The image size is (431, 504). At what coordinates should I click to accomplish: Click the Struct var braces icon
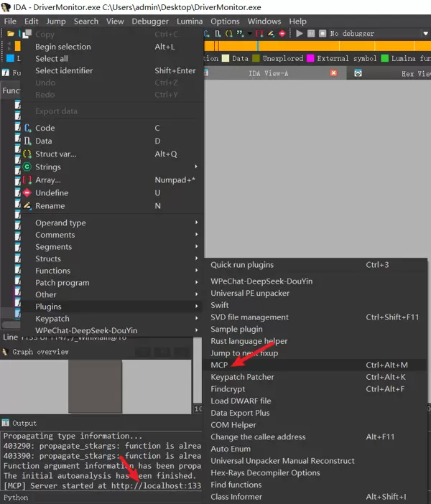(x=27, y=154)
